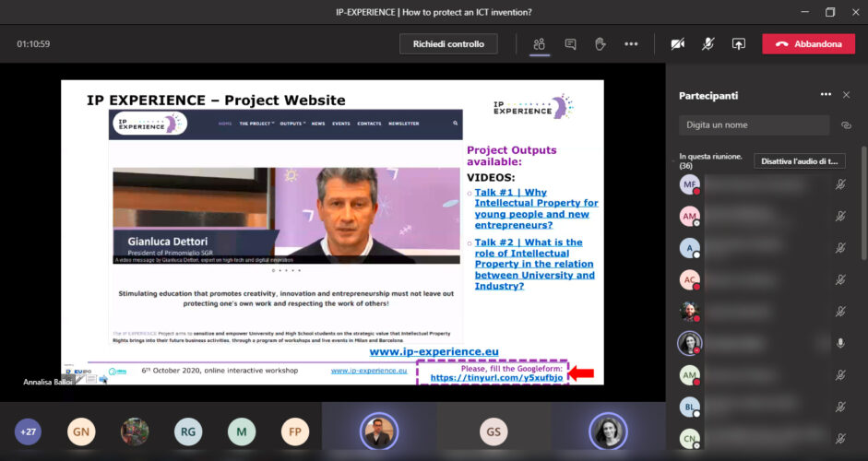Select man in suit video tile
The width and height of the screenshot is (868, 461).
pos(379,431)
